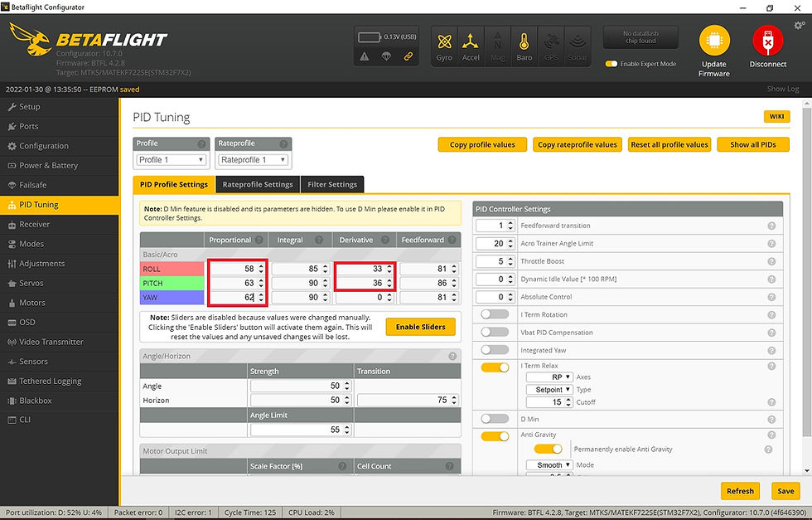This screenshot has width=812, height=520.
Task: Click the battery voltage indicator icon
Action: coord(370,37)
